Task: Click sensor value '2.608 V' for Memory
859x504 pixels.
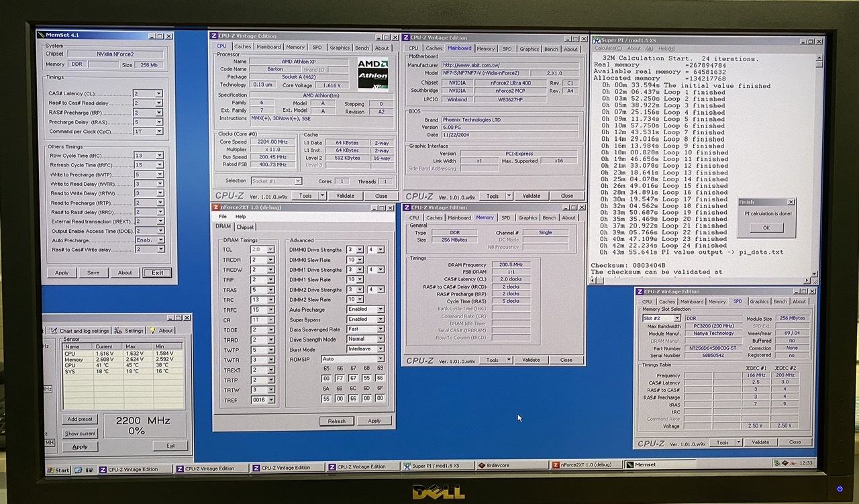Action: point(104,359)
